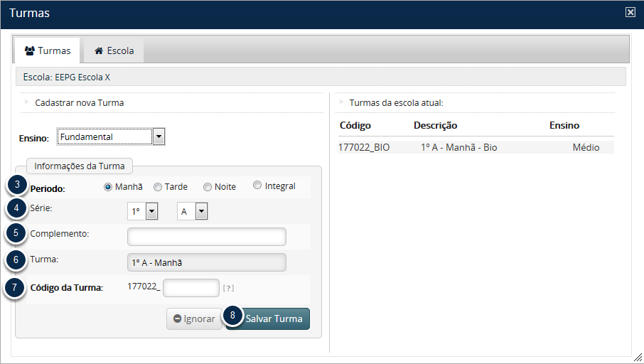The height and width of the screenshot is (364, 644).
Task: Select the Manhã period radio button
Action: click(x=108, y=187)
